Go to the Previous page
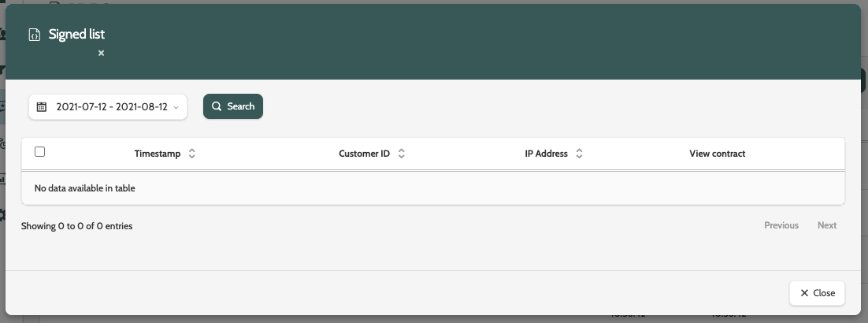The width and height of the screenshot is (868, 323). coord(781,225)
